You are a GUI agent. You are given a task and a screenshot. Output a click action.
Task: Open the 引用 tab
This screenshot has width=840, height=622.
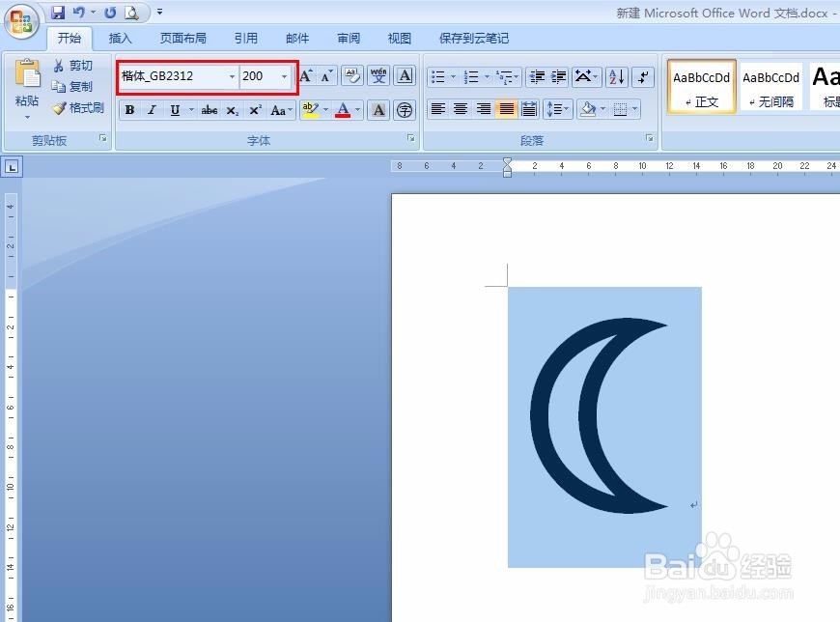coord(246,39)
